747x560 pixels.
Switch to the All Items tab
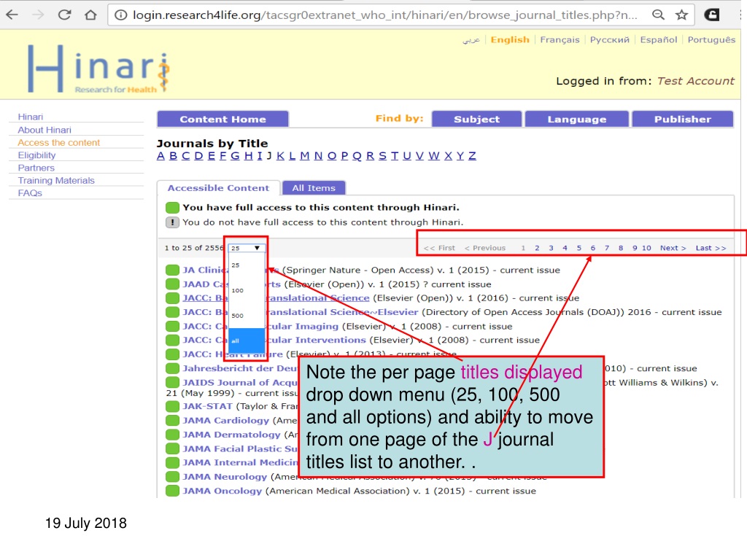(x=314, y=188)
